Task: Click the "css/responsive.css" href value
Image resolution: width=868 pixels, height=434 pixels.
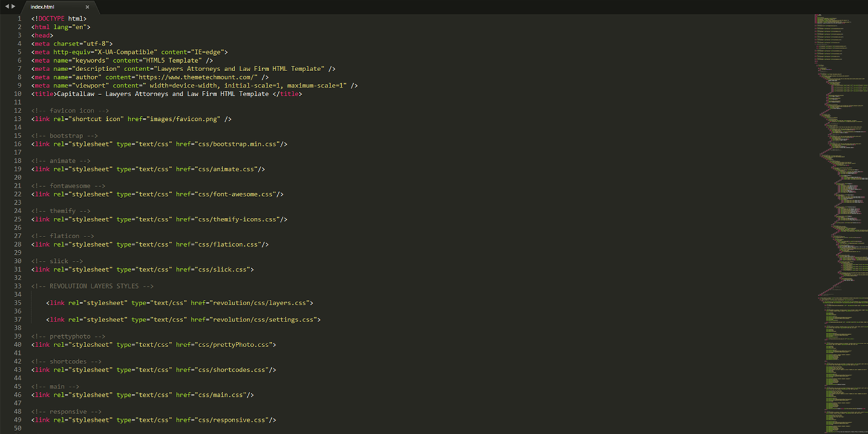Action: coord(233,421)
